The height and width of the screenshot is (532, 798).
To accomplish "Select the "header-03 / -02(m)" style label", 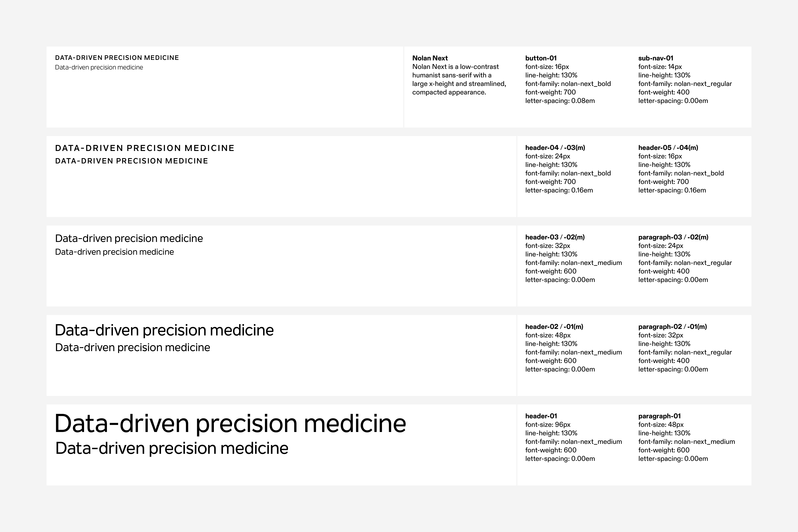I will click(x=555, y=237).
